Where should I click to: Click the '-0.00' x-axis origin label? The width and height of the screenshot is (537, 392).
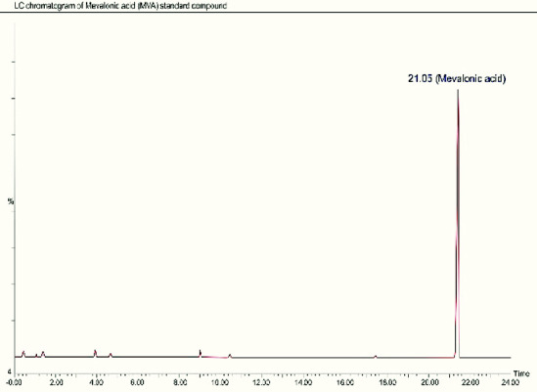(x=15, y=382)
